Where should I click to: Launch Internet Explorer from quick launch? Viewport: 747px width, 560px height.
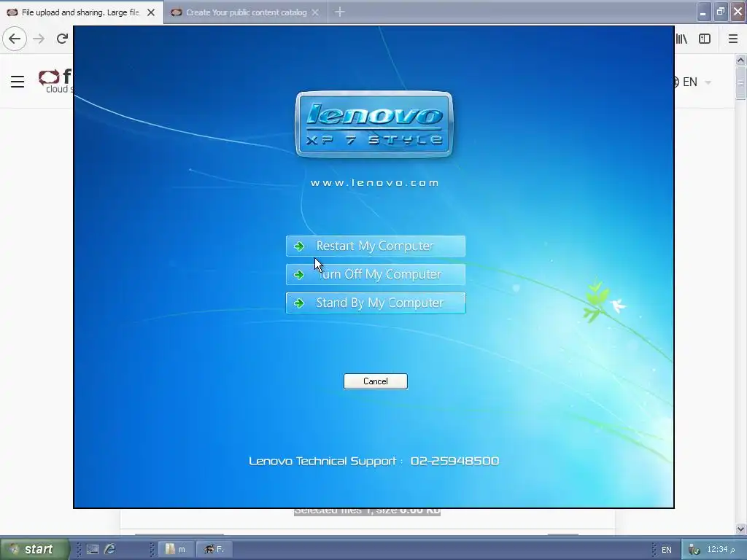[x=110, y=550]
